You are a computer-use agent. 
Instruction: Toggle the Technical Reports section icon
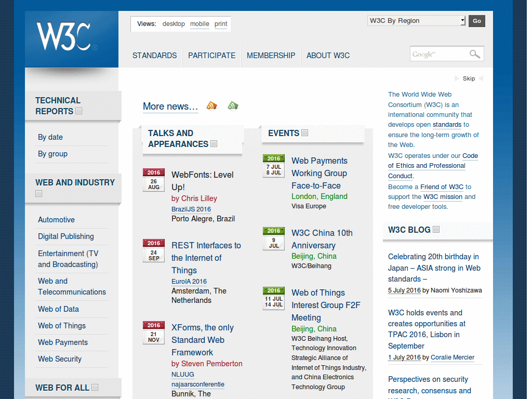click(79, 111)
